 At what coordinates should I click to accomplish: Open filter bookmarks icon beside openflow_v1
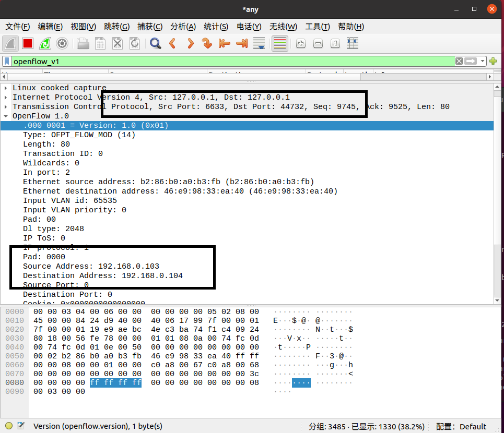7,62
